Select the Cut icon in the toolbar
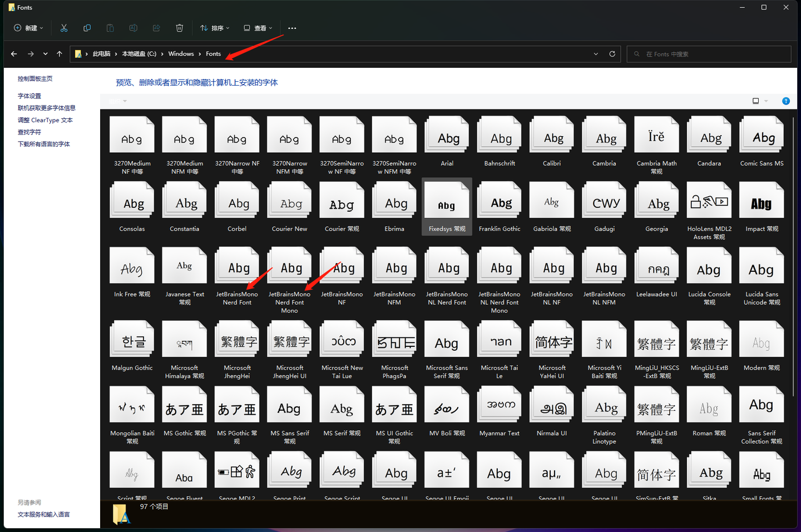This screenshot has height=532, width=801. click(63, 28)
